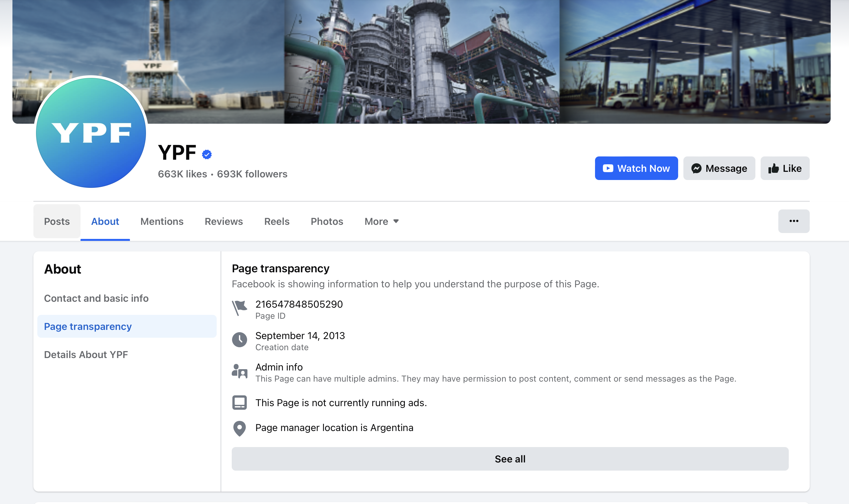Click the clock icon beside Creation date
The image size is (849, 504).
pyautogui.click(x=240, y=340)
